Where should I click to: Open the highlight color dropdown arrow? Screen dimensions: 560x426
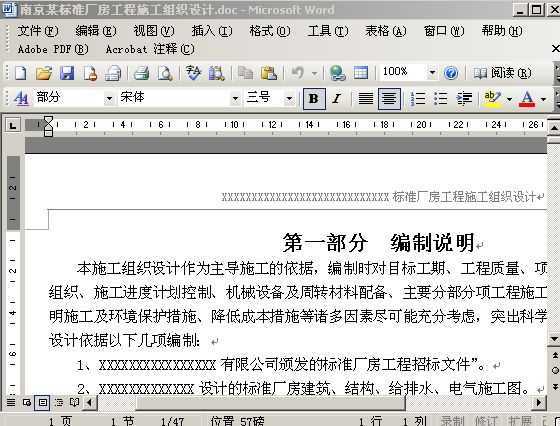pos(510,99)
